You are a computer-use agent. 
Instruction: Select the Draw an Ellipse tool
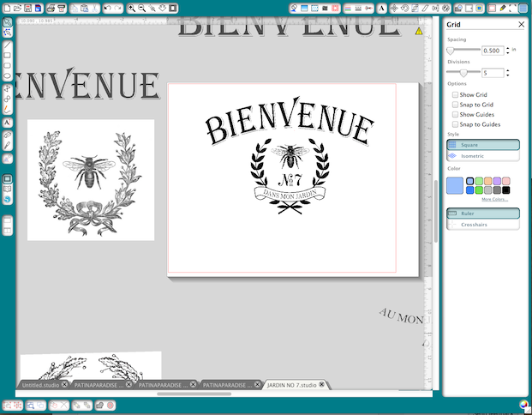tap(7, 75)
